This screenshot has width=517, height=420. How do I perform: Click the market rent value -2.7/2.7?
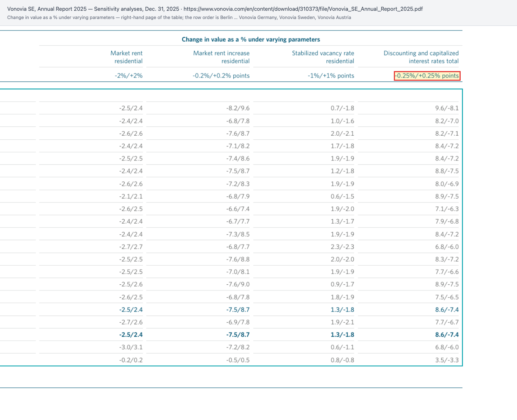[x=131, y=247]
